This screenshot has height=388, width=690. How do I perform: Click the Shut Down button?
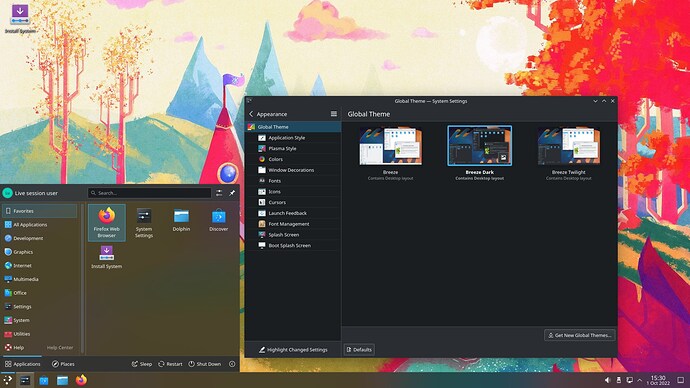[205, 364]
